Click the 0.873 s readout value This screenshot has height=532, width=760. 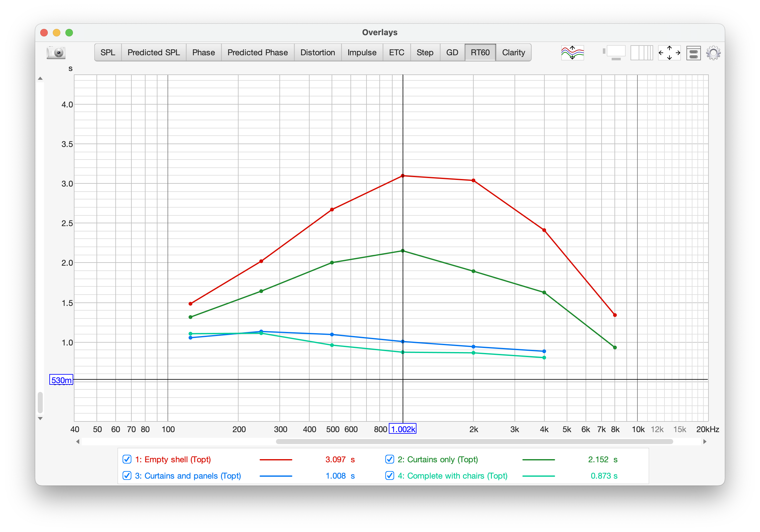pyautogui.click(x=604, y=476)
